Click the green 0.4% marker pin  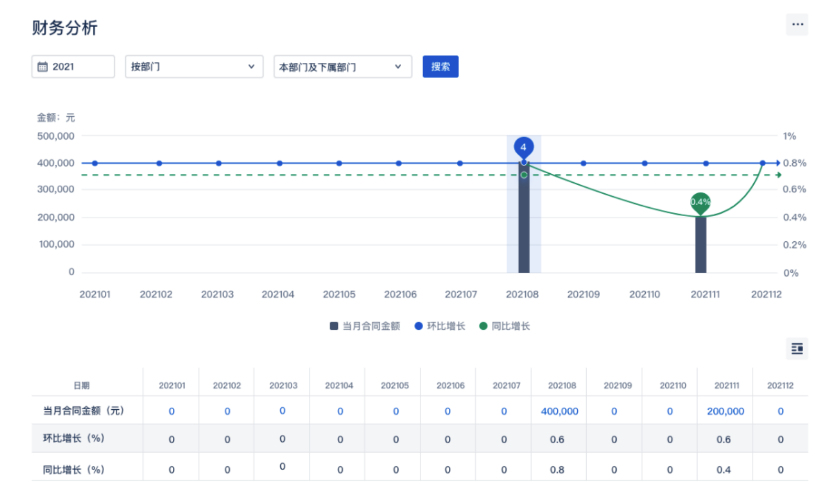click(700, 203)
